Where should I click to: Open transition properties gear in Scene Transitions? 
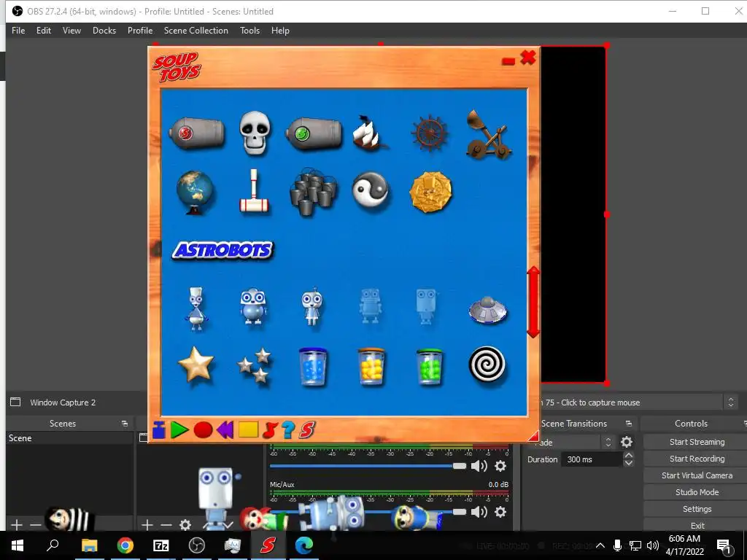pos(627,443)
